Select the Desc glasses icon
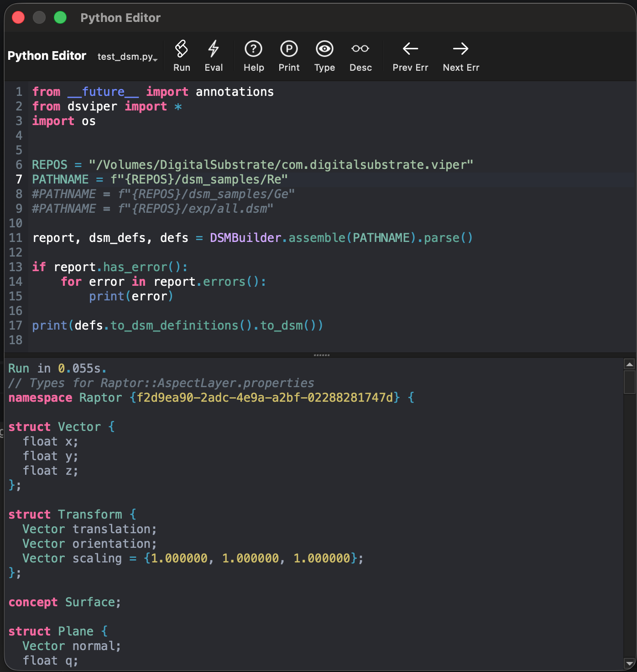Viewport: 637px width, 672px height. (360, 49)
